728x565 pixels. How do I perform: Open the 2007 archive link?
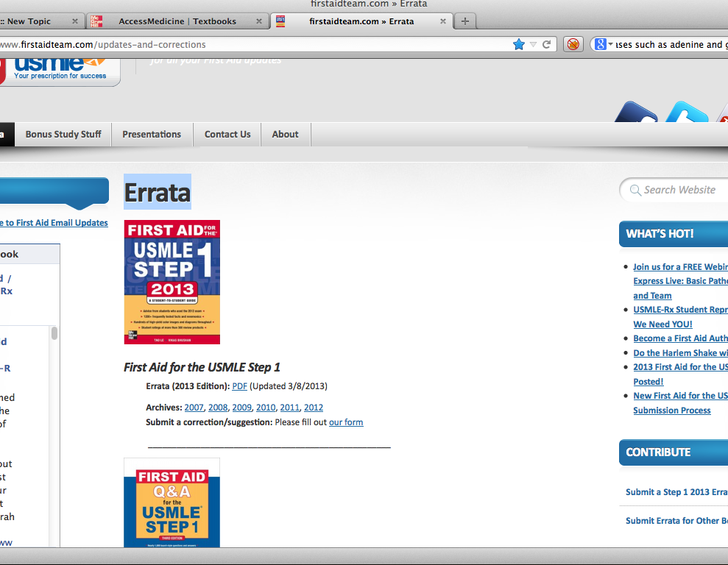pos(194,408)
